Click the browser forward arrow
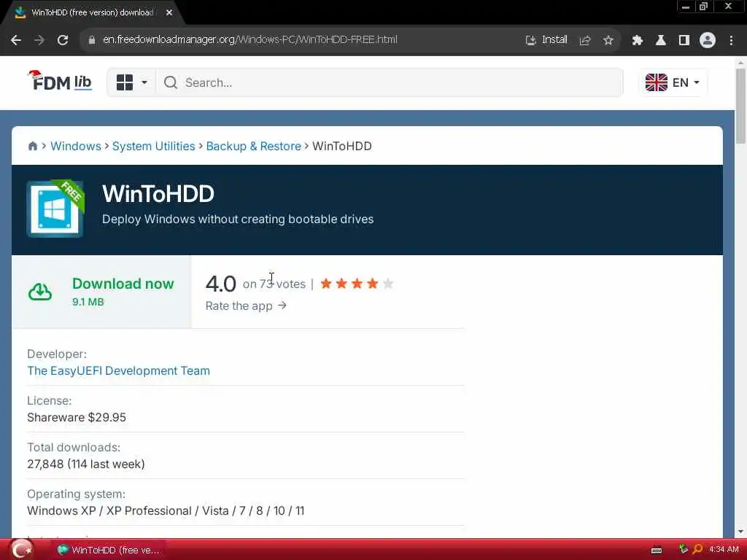The image size is (747, 560). coord(39,40)
